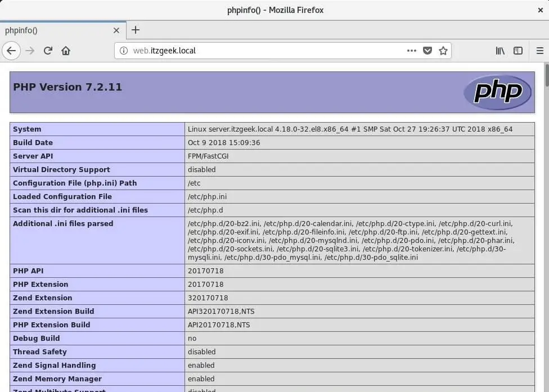Open a new tab with plus button
The width and height of the screenshot is (549, 392).
point(136,30)
